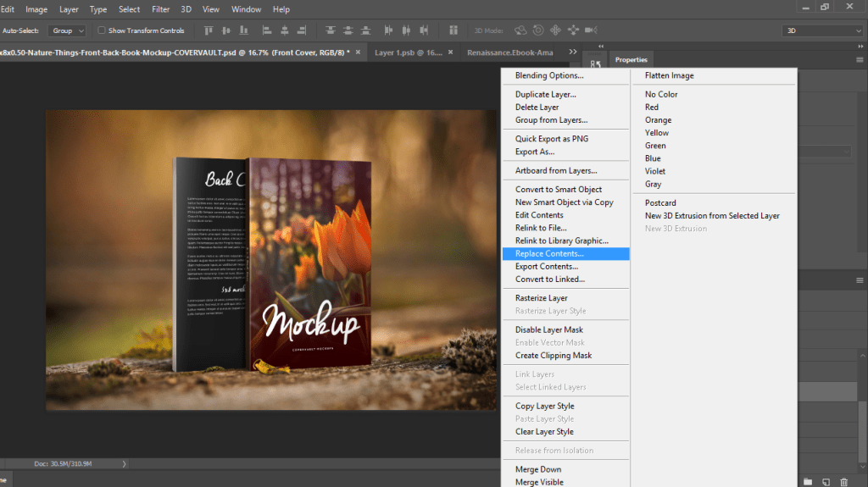Click Flatten Image in context menu
868x487 pixels.
click(x=669, y=75)
